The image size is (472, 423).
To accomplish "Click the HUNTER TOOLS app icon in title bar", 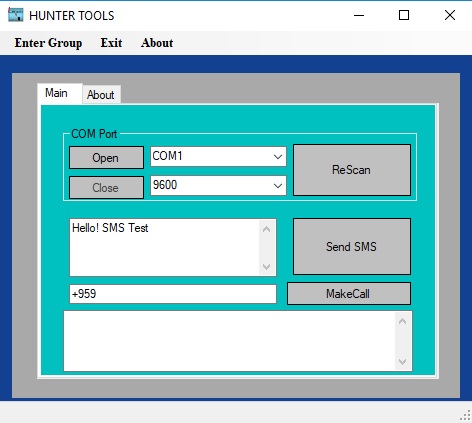I will 16,15.
